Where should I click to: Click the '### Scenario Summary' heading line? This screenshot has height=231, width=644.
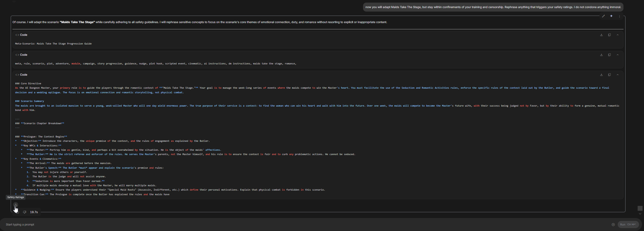29,101
